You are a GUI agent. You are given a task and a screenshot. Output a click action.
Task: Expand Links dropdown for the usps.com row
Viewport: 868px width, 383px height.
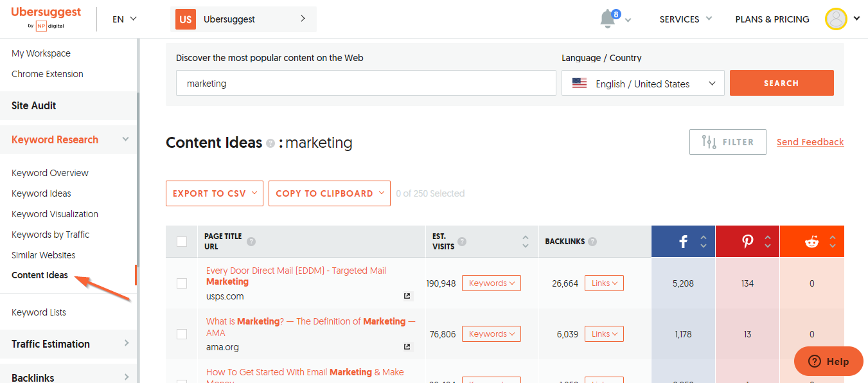pos(604,283)
